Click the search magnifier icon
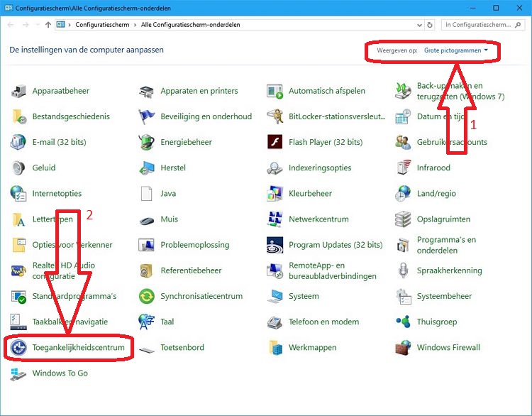The height and width of the screenshot is (416, 532). click(x=518, y=25)
